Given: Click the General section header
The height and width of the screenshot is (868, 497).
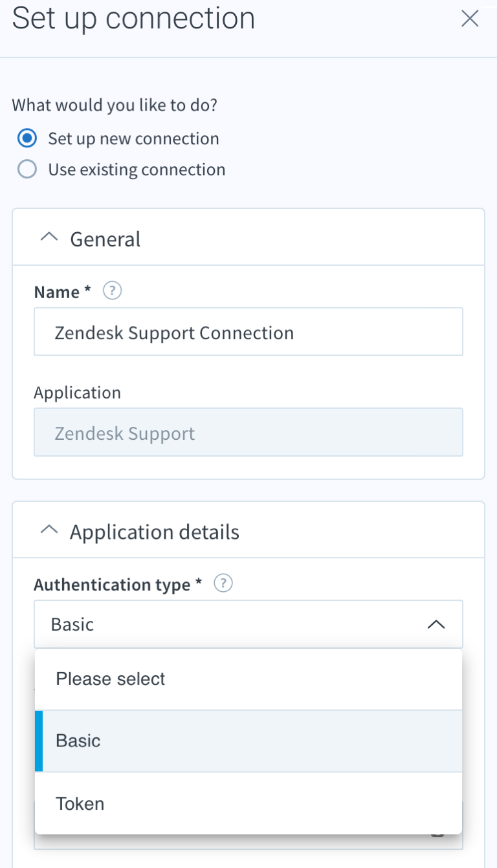Looking at the screenshot, I should (x=248, y=237).
